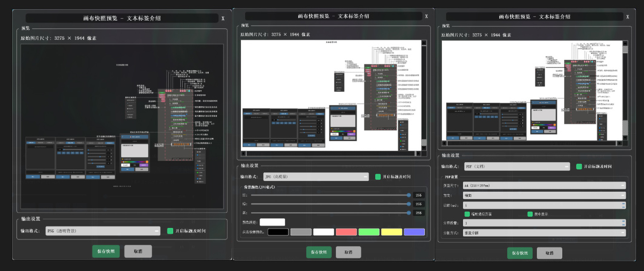Expand the 页面尺寸 A4 page size dropdown
The height and width of the screenshot is (271, 644).
click(x=544, y=186)
